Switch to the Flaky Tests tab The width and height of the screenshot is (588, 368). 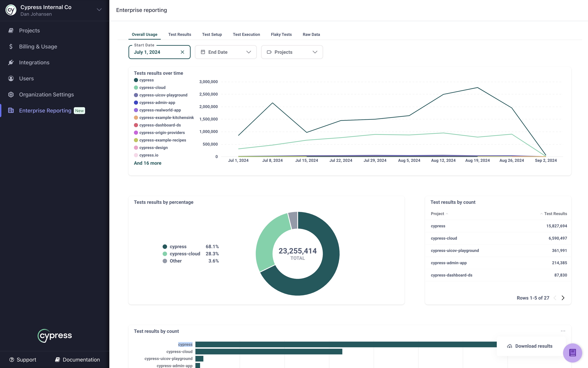click(281, 34)
